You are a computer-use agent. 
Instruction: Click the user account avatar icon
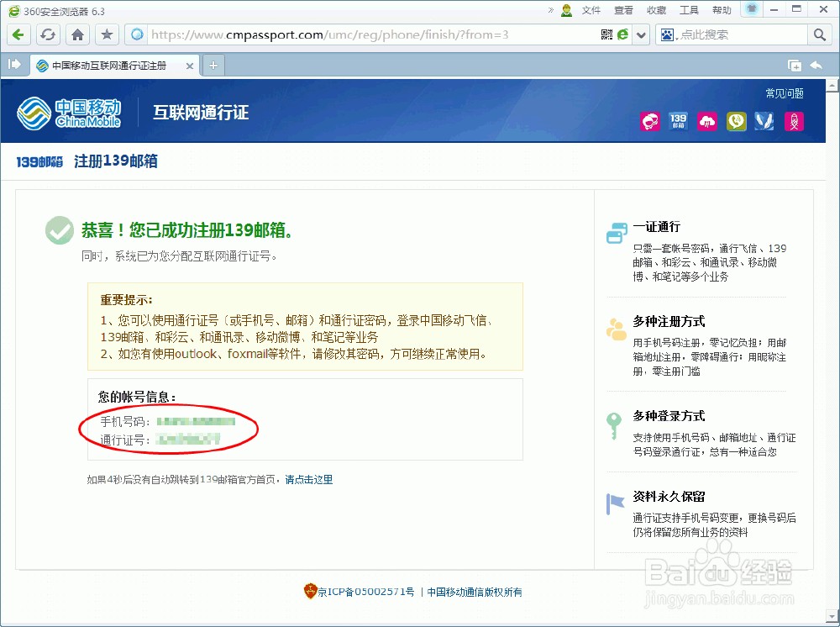(567, 10)
